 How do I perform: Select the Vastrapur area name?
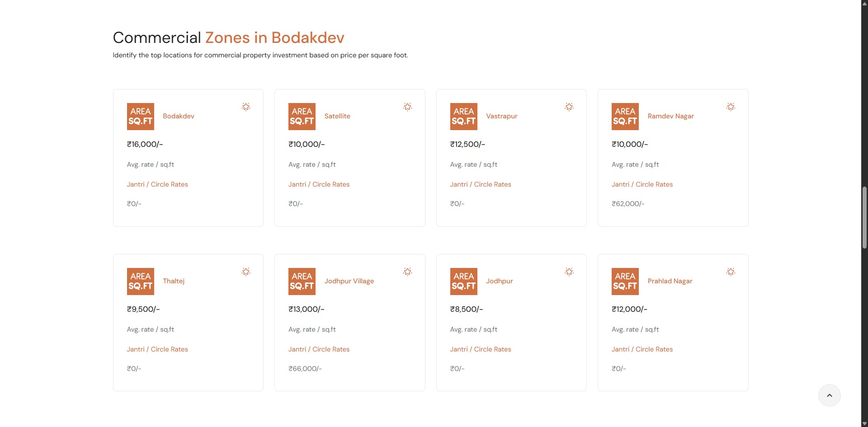point(501,116)
